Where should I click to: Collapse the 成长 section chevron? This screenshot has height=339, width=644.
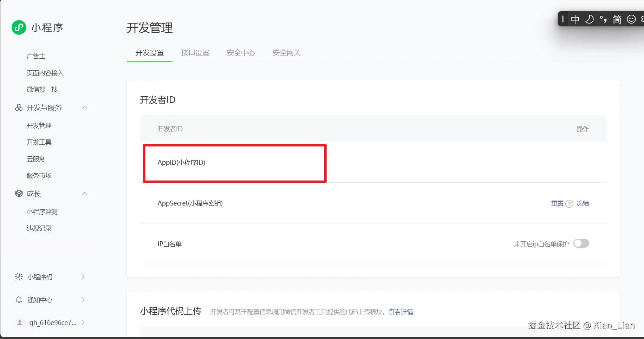(85, 194)
